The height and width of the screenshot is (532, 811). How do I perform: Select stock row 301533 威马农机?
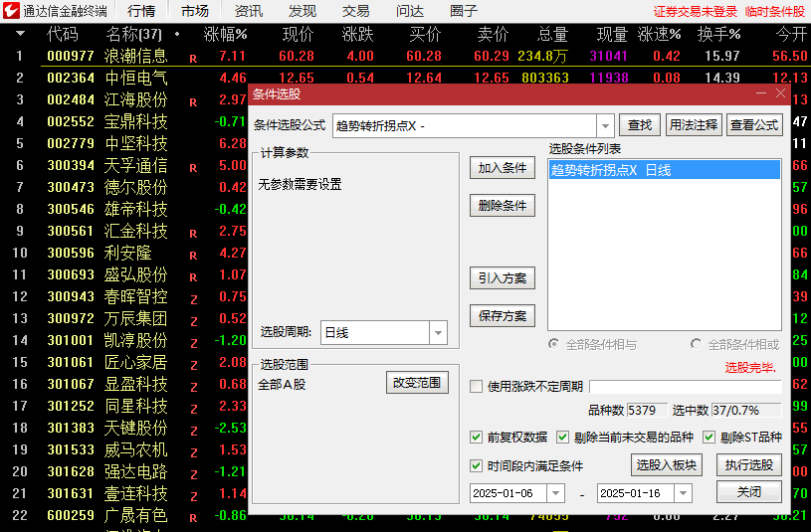pyautogui.click(x=124, y=449)
